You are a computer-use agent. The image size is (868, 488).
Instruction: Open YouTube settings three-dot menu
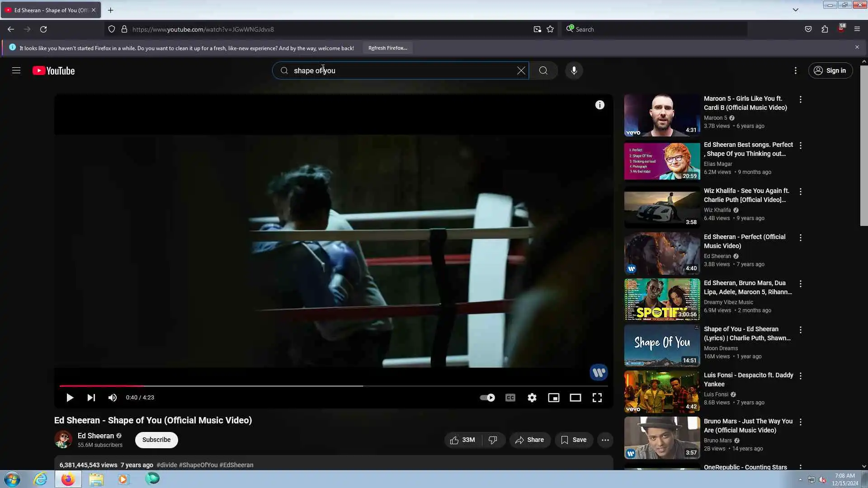point(795,70)
